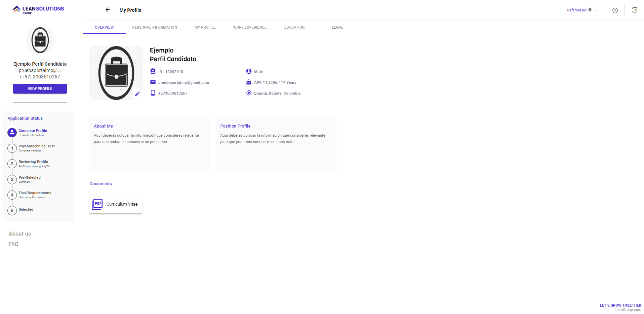
Task: Click the Complete Profile step icon
Action: (x=12, y=133)
